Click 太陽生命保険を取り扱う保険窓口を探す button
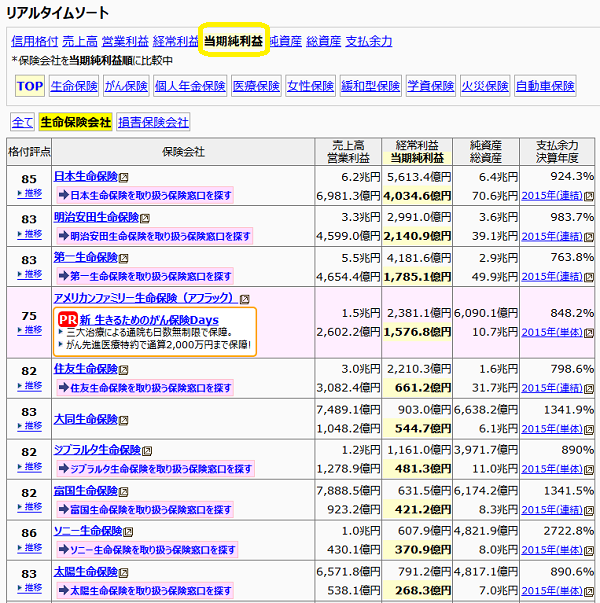This screenshot has height=603, width=600. (x=145, y=590)
